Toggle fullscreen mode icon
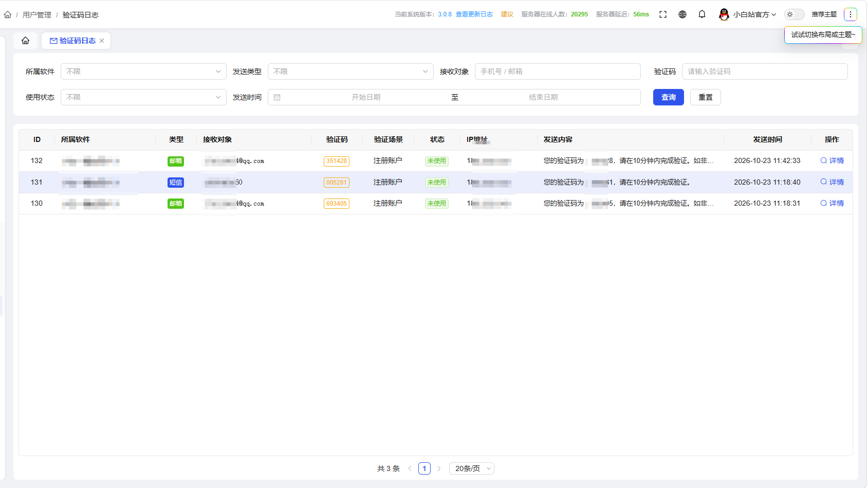 [663, 14]
